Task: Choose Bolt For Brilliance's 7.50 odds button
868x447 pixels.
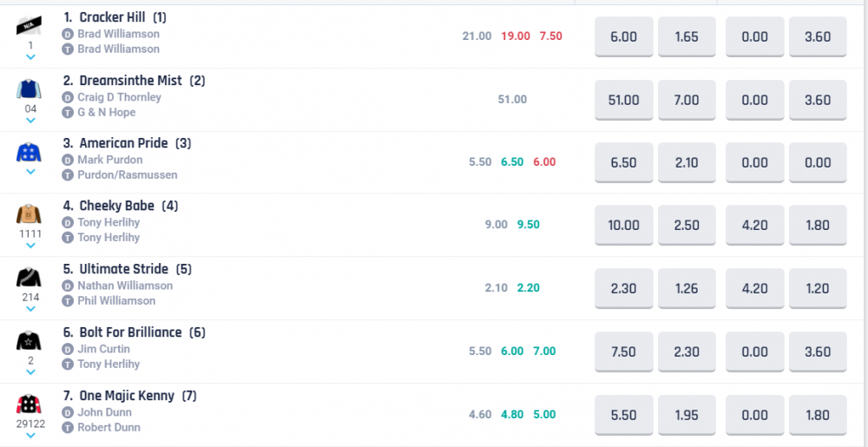Action: [x=623, y=352]
